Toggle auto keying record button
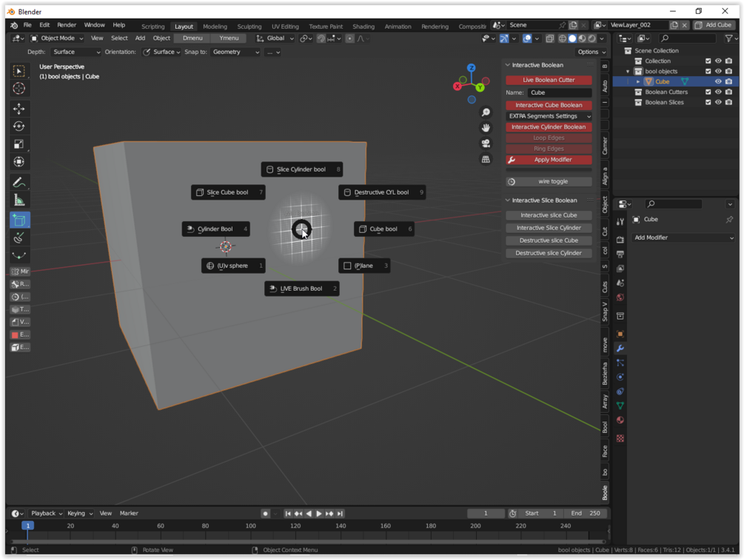Image resolution: width=744 pixels, height=560 pixels. [265, 513]
